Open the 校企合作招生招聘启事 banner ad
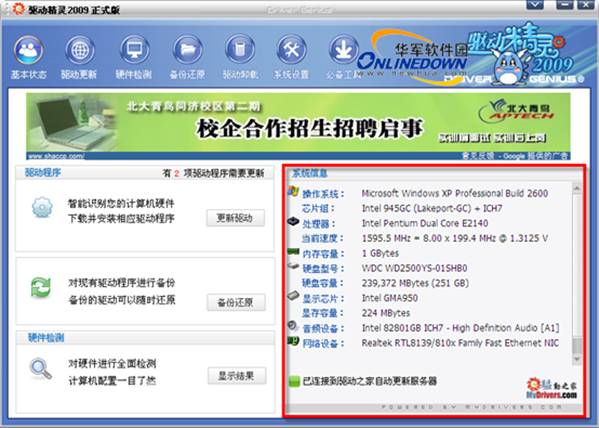The width and height of the screenshot is (599, 428). coord(298,126)
